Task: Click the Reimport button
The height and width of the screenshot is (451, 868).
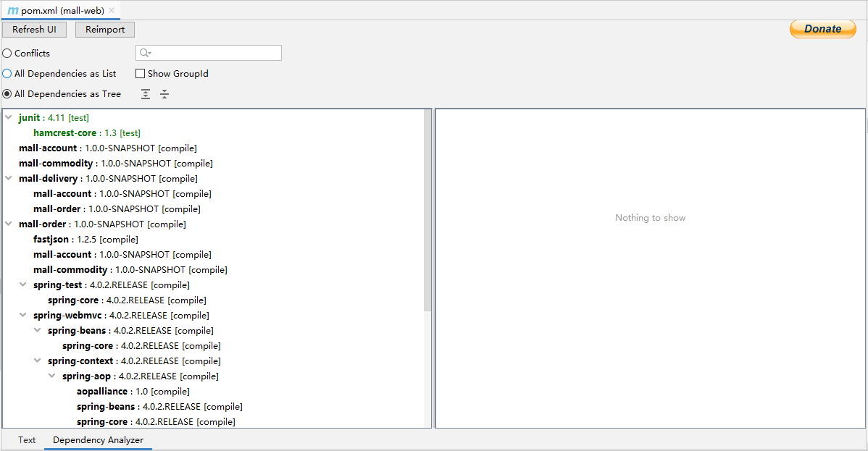Action: coord(105,30)
